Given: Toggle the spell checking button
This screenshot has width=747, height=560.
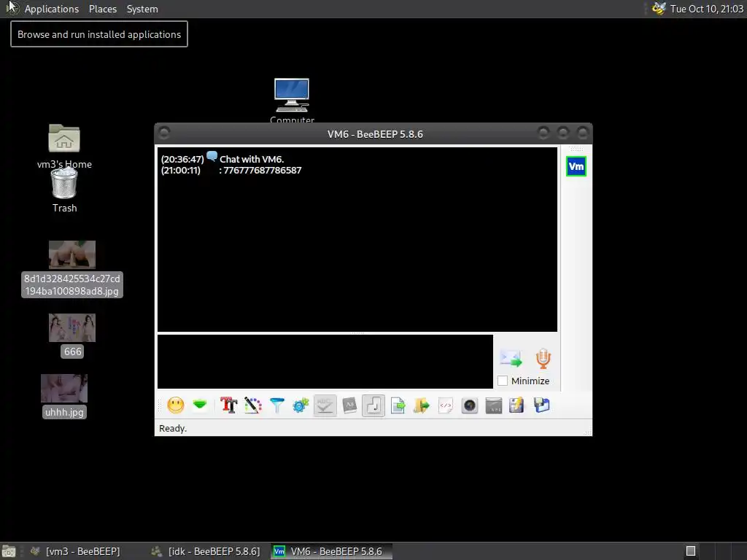Looking at the screenshot, I should click(325, 405).
